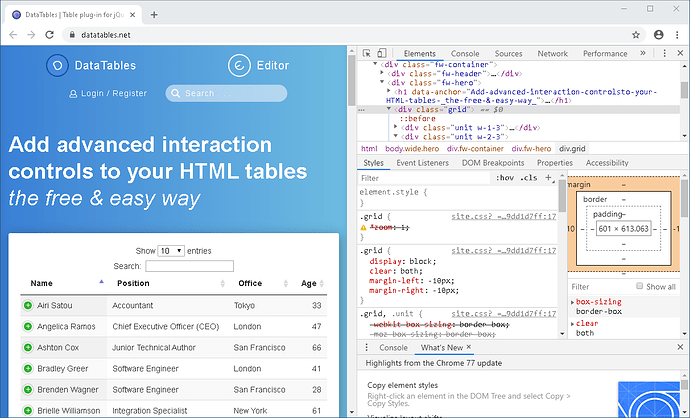
Task: Show more DevTools tabs with chevrons
Action: coord(643,53)
